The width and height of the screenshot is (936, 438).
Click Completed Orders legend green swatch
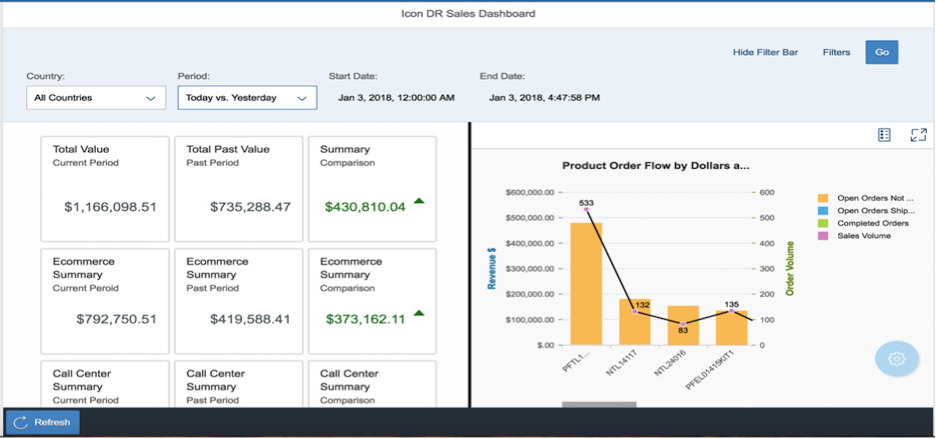(823, 223)
